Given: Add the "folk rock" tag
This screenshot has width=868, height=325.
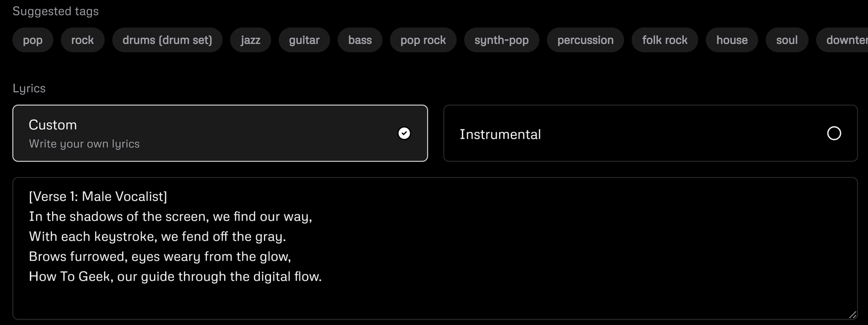Looking at the screenshot, I should (x=664, y=40).
